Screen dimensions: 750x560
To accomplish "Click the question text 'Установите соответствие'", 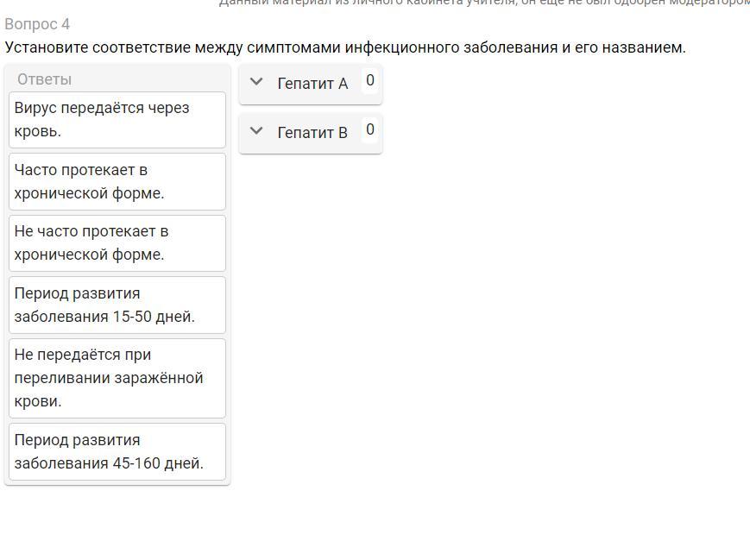I will point(345,47).
